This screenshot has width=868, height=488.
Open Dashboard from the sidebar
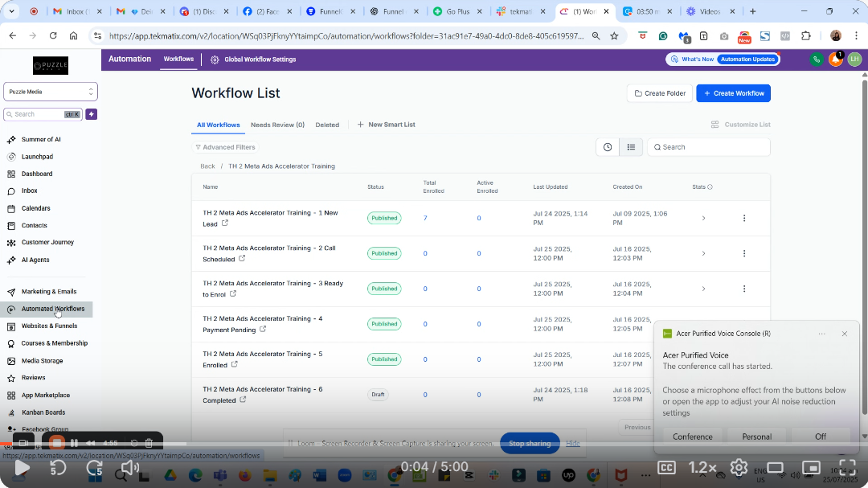click(36, 174)
